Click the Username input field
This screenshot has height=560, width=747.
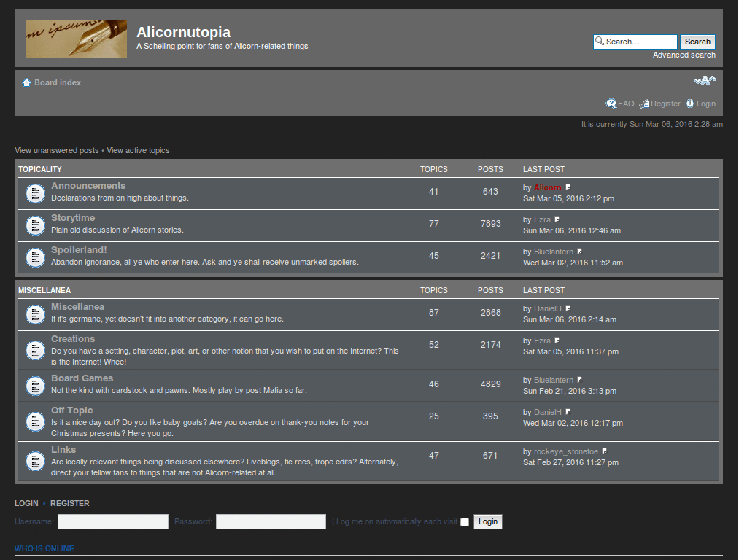tap(112, 521)
